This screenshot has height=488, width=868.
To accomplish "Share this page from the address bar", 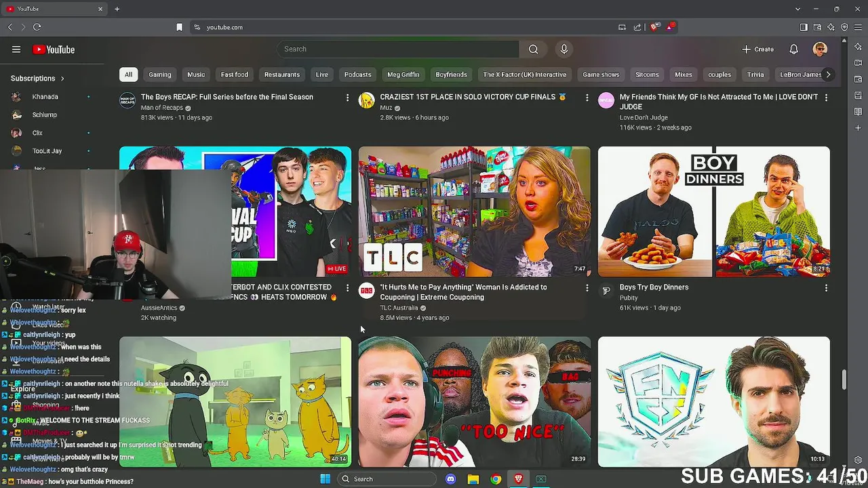I will (637, 27).
